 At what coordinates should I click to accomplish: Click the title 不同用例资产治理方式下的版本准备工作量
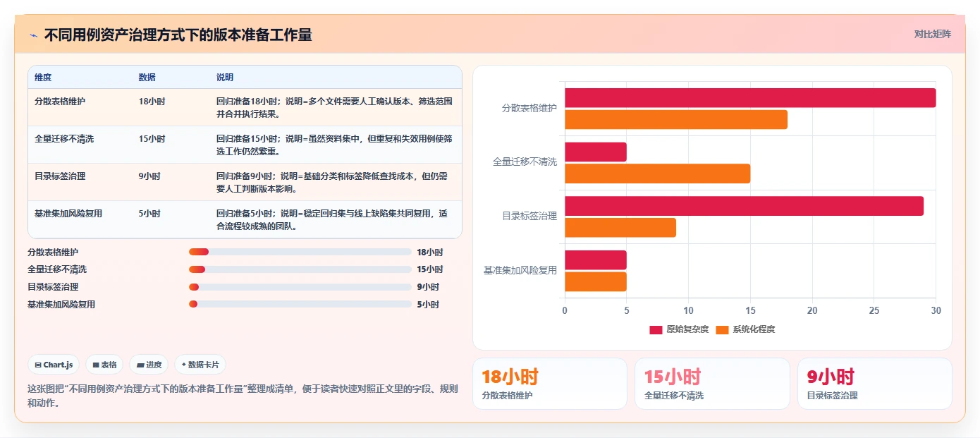tap(178, 35)
